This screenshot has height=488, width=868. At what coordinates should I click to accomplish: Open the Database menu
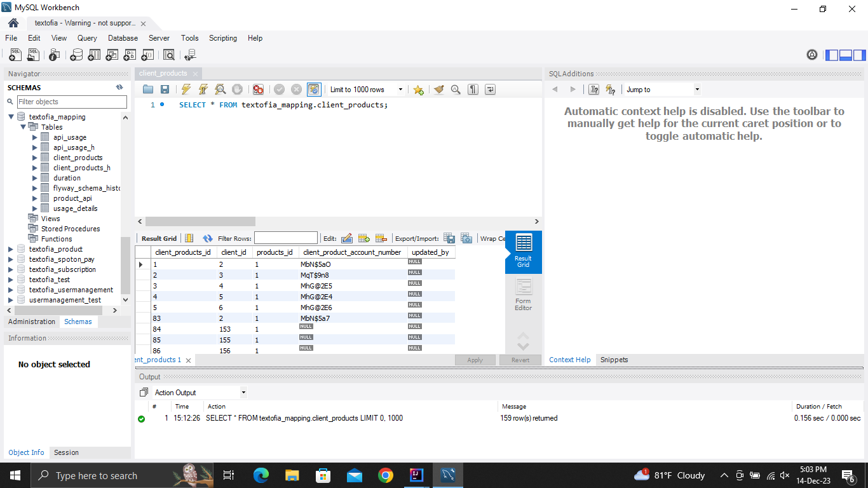tap(123, 38)
